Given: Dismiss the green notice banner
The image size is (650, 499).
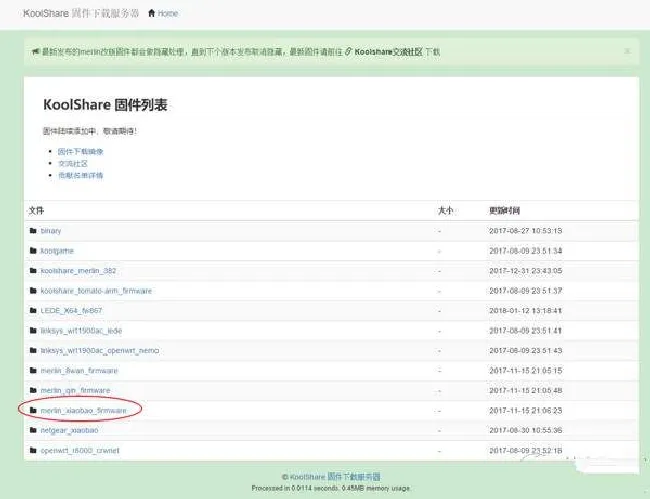Looking at the screenshot, I should 627,51.
